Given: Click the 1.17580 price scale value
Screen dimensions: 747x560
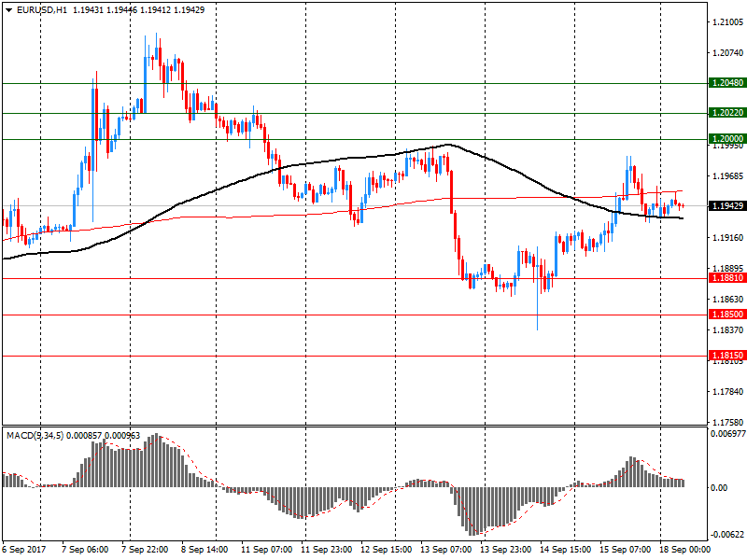Looking at the screenshot, I should click(x=727, y=423).
